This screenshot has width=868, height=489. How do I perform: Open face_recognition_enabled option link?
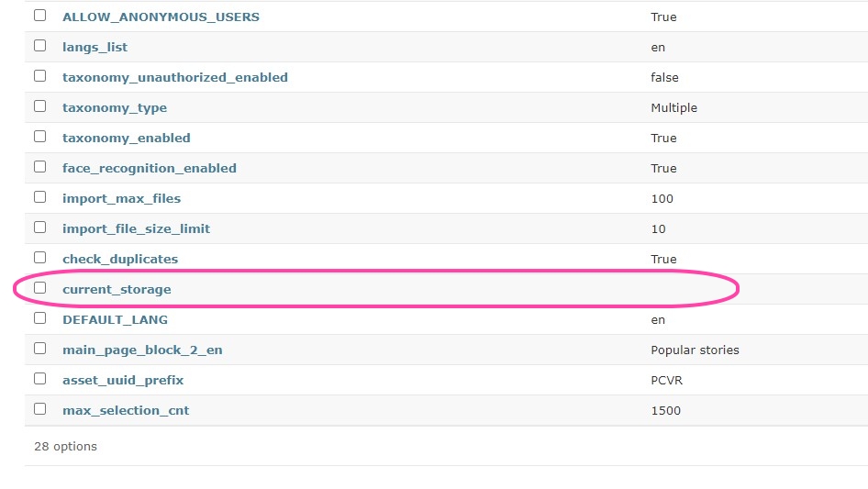click(x=150, y=169)
